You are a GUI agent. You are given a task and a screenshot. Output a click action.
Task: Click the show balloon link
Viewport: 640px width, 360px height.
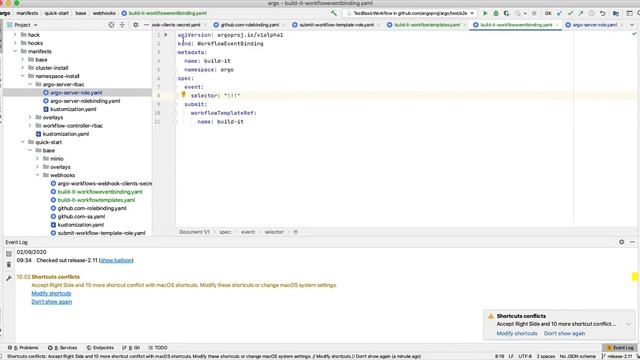pos(116,260)
